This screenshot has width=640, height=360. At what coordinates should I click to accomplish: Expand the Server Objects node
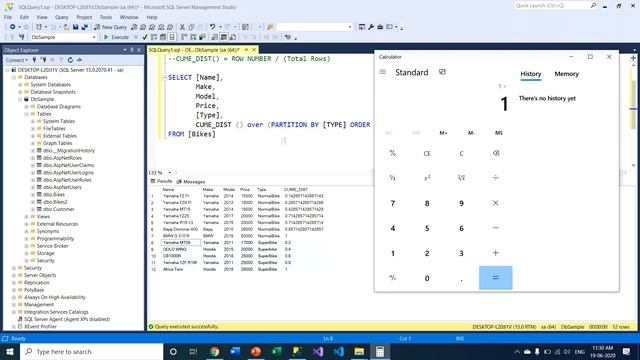[14, 276]
